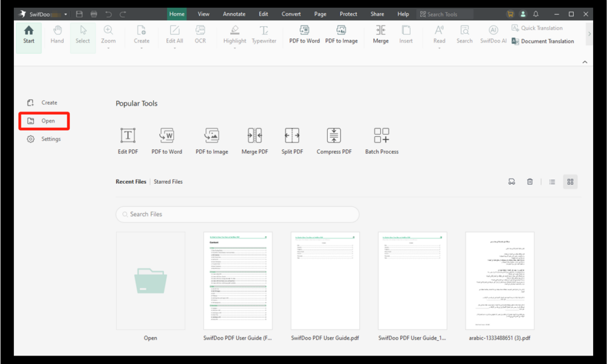Open the Read tool in ribbon
607x364 pixels.
click(439, 36)
